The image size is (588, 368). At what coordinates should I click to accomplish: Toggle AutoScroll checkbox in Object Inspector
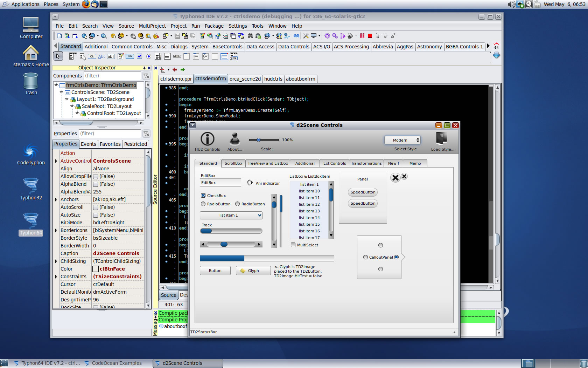96,207
